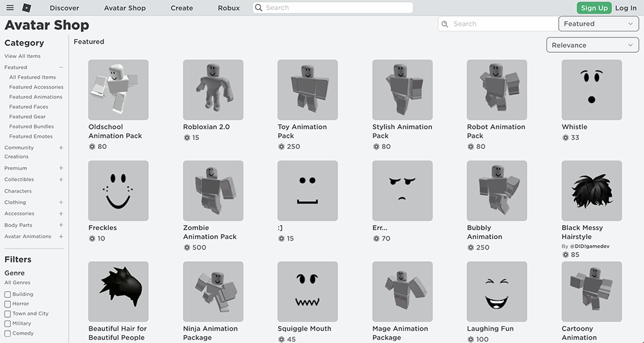This screenshot has height=343, width=644.
Task: Open the Mage Animation Package thumbnail
Action: 402,291
